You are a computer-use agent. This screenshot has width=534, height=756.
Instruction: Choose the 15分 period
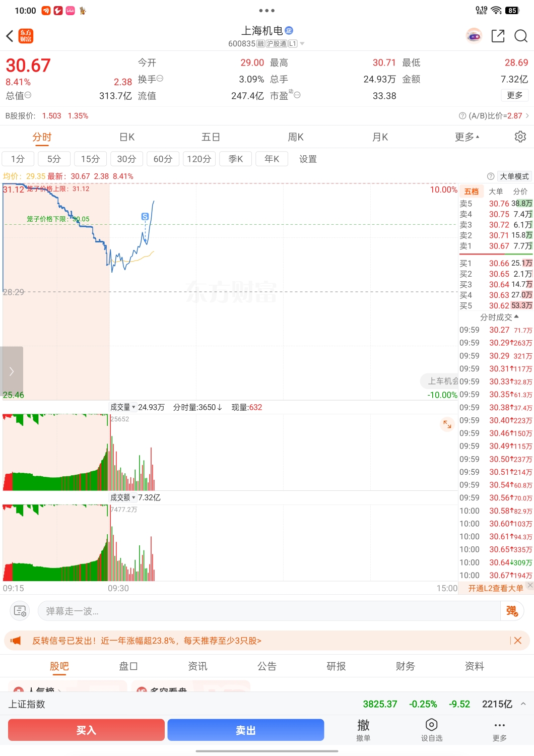coord(90,159)
